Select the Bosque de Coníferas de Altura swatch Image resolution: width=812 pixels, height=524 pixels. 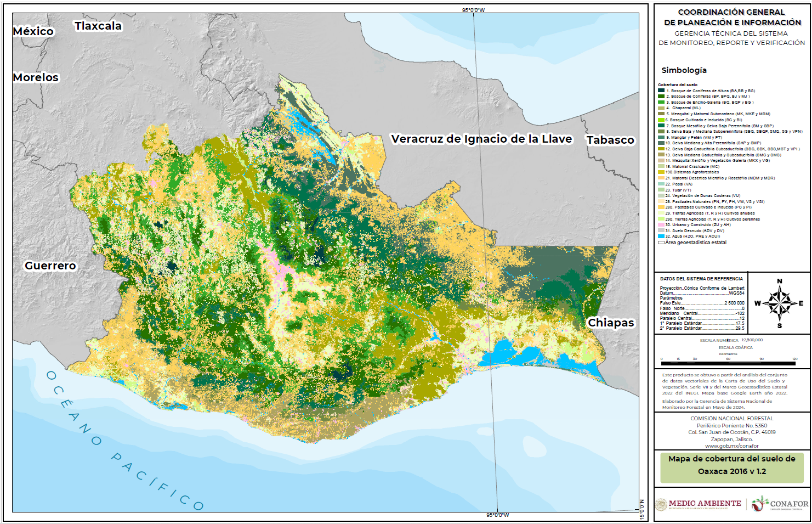661,91
